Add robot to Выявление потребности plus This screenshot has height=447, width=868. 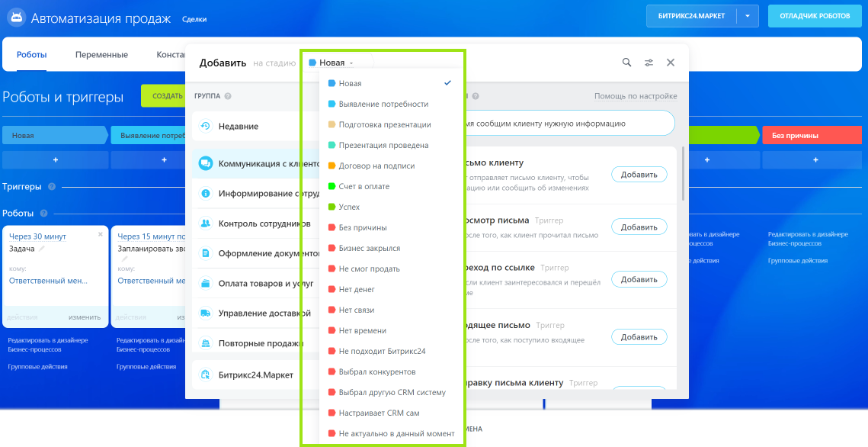pyautogui.click(x=164, y=159)
